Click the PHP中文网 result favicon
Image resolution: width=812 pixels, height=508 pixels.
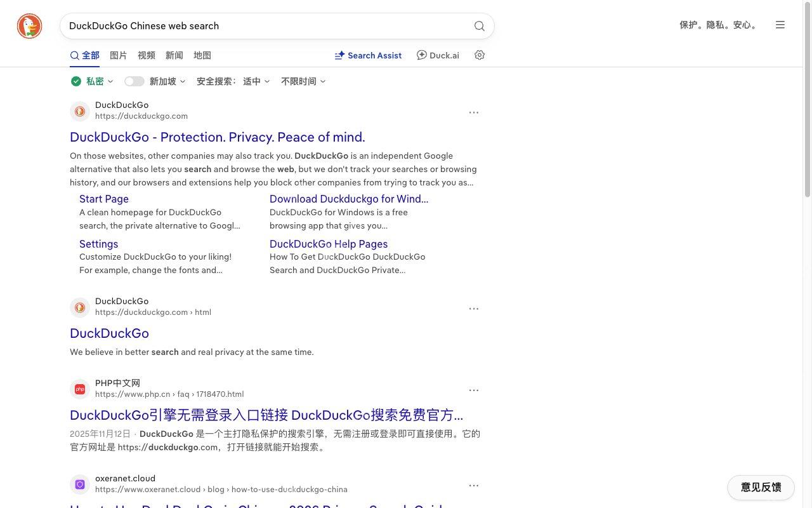80,389
